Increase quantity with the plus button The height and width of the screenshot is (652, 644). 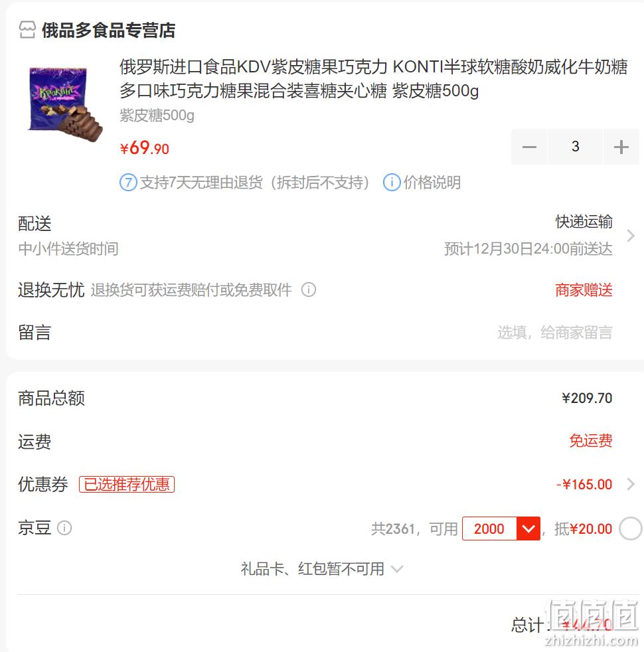coord(621,147)
